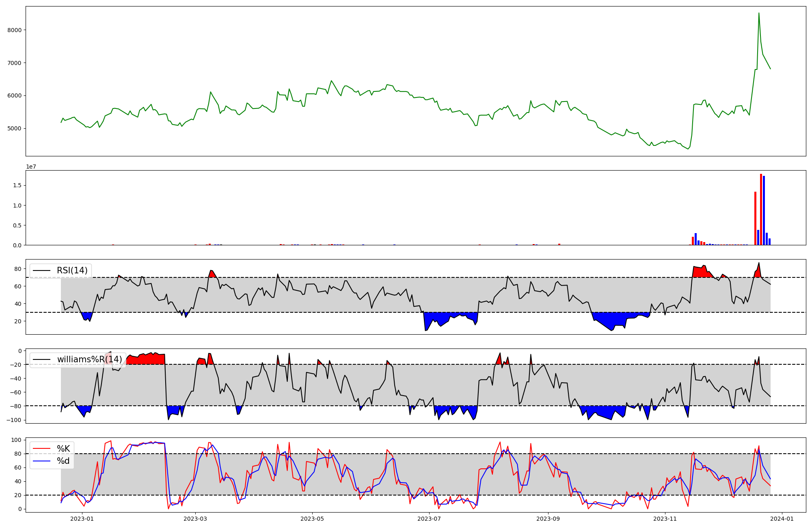Viewport: 812px width, 528px height.
Task: Click the tallest blue volume bar
Action: click(764, 210)
